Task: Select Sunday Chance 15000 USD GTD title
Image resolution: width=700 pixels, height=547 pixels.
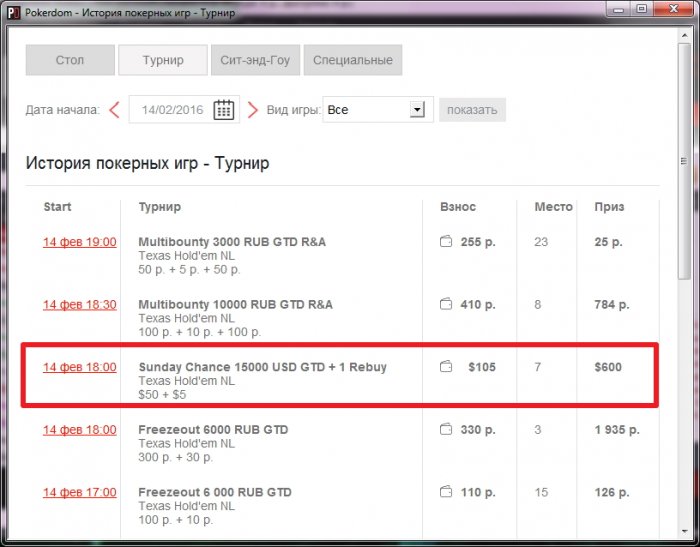Action: pos(262,367)
